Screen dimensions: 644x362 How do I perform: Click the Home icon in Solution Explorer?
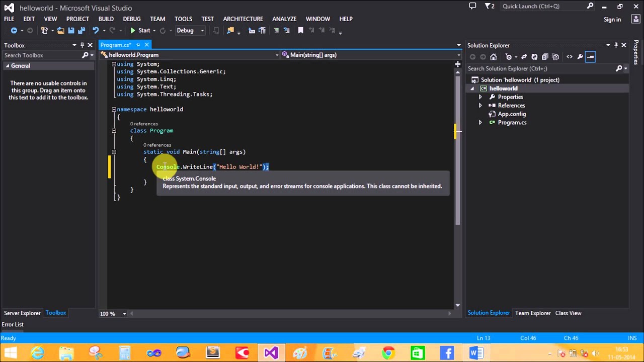point(493,57)
